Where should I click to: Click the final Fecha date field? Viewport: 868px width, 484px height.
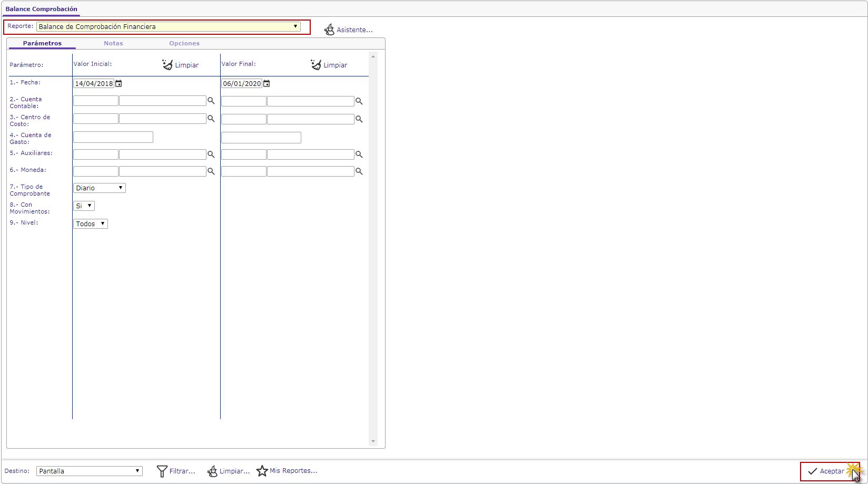pos(242,83)
